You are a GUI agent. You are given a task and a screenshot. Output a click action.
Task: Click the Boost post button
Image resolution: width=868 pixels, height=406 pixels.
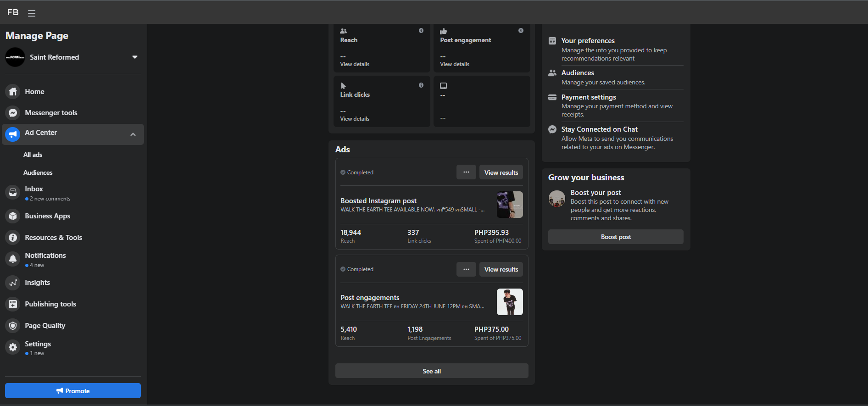tap(616, 237)
